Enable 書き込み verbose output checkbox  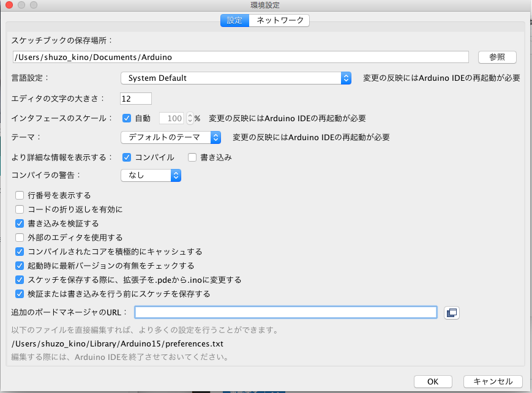pos(192,157)
